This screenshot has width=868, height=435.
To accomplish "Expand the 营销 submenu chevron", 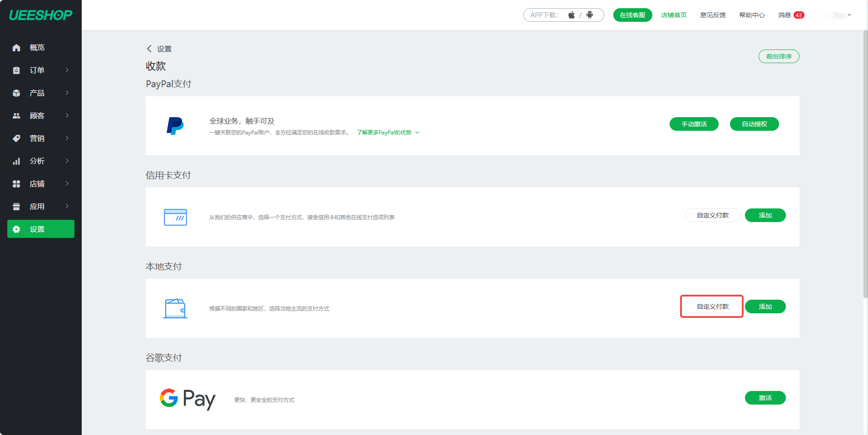I will pos(67,138).
